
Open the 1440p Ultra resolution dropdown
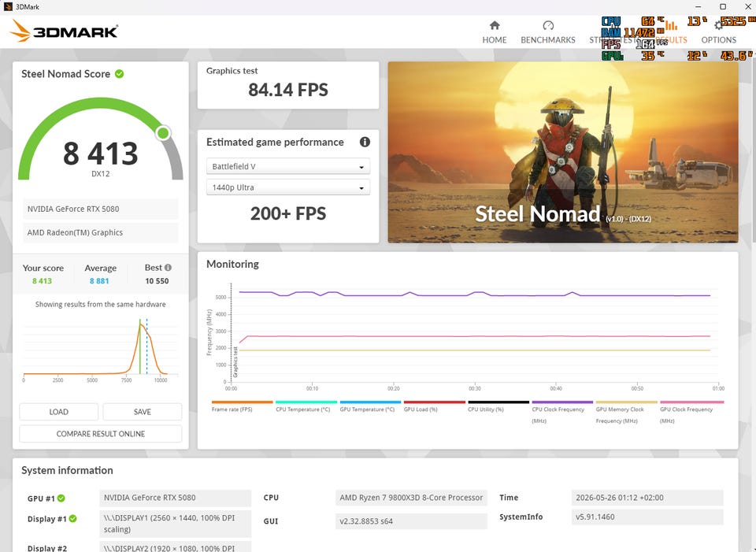click(288, 187)
